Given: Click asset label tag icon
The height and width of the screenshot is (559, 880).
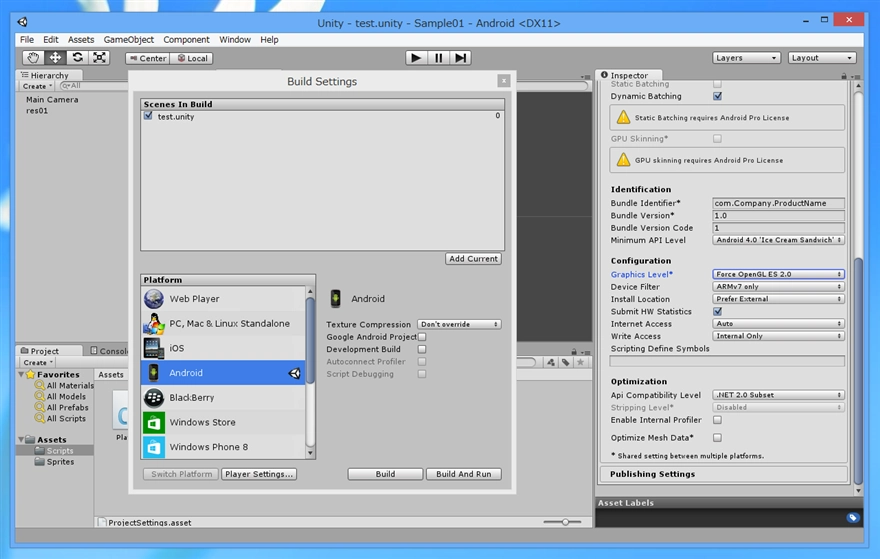Looking at the screenshot, I should [852, 517].
